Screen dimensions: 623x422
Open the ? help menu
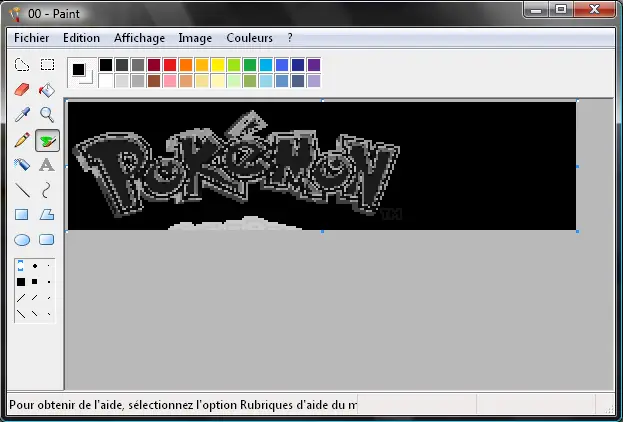(290, 38)
